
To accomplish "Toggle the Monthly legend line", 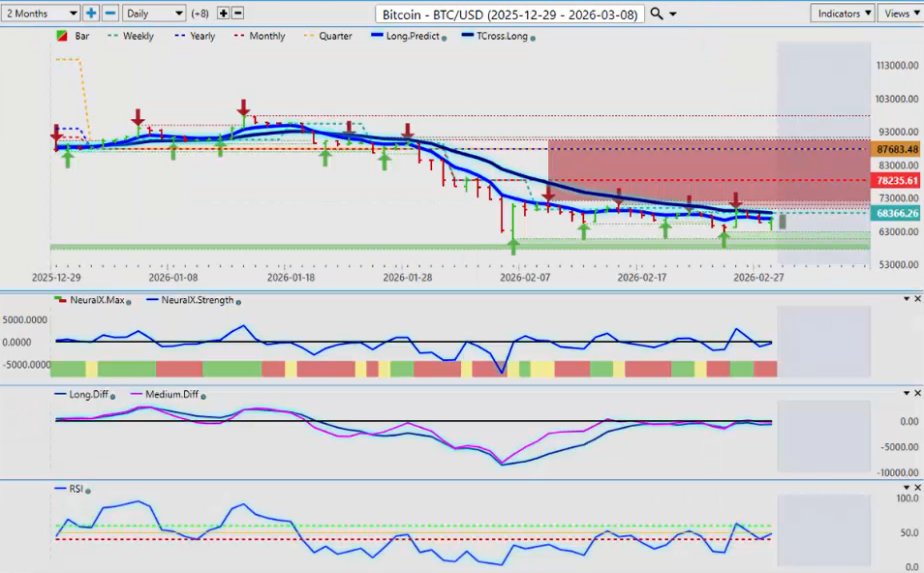I will coord(260,37).
